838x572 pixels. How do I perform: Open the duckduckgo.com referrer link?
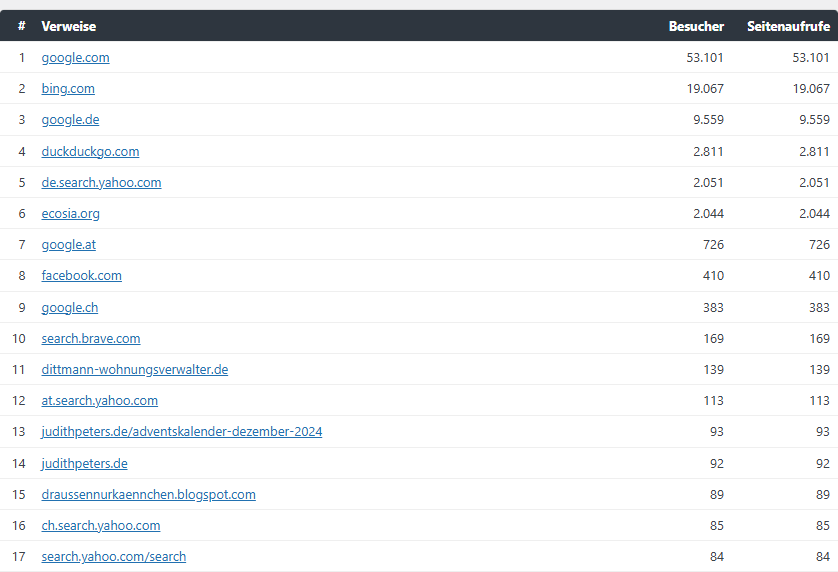90,152
